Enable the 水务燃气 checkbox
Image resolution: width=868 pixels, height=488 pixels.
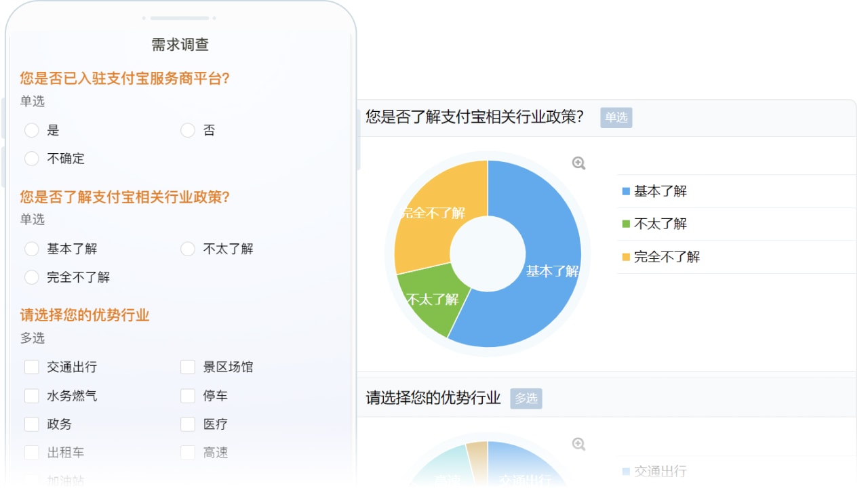(32, 395)
